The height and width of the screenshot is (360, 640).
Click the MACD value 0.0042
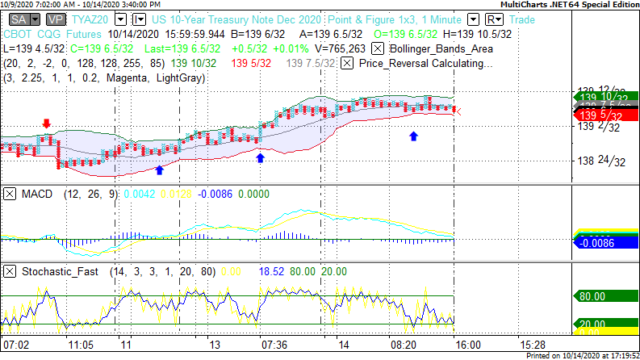[139, 194]
